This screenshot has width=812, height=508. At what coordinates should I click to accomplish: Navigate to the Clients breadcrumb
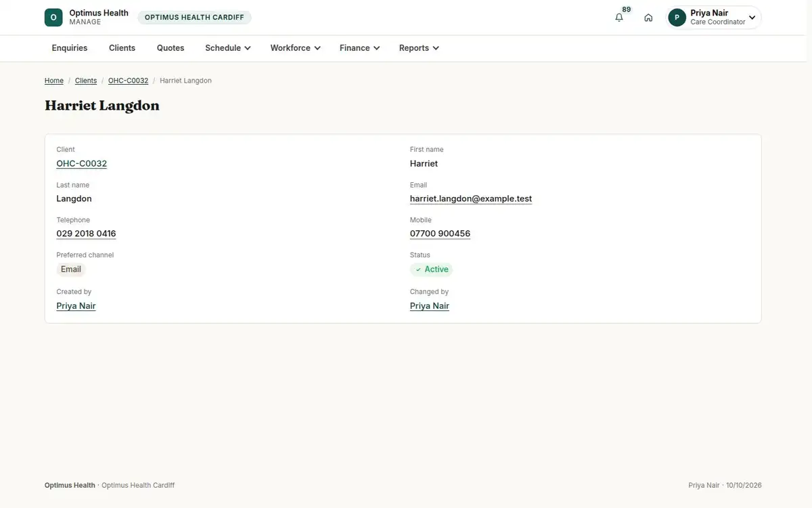pyautogui.click(x=86, y=81)
